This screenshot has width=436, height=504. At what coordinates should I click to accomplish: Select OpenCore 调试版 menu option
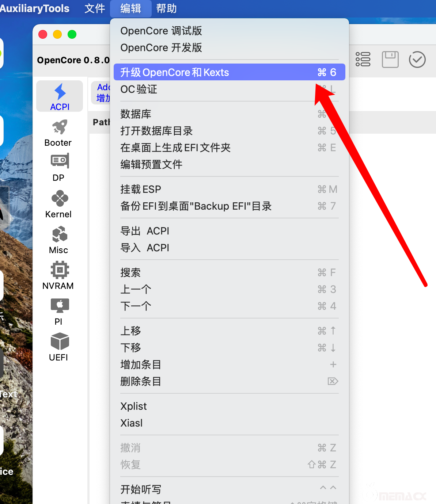click(x=161, y=31)
